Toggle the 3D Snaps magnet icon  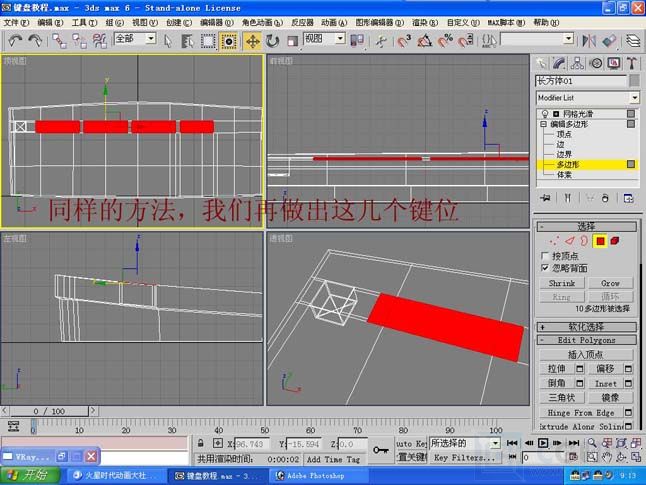(x=404, y=41)
